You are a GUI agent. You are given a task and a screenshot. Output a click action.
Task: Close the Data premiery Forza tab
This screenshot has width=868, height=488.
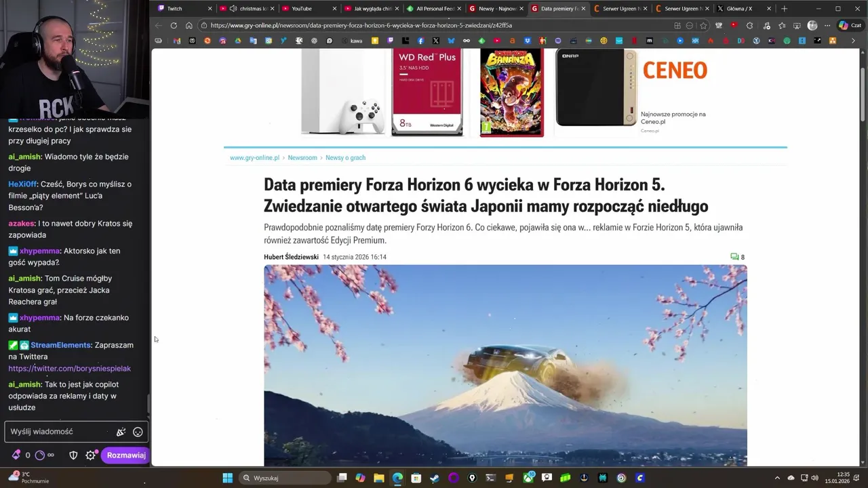[583, 9]
